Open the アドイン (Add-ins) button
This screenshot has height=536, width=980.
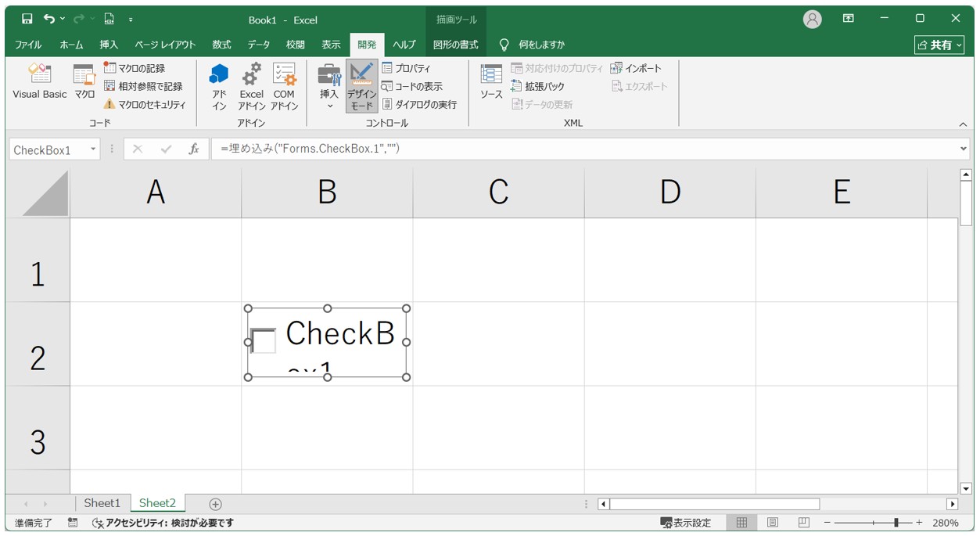click(219, 87)
